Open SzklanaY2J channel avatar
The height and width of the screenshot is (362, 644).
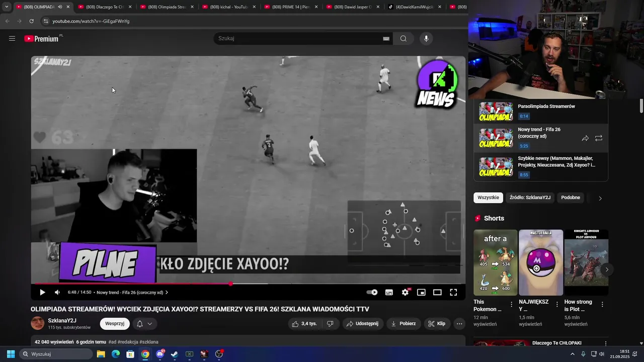coord(38,323)
